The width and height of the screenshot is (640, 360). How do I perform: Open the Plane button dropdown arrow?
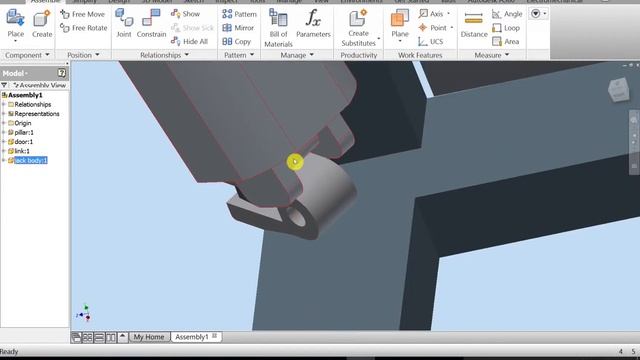(400, 41)
